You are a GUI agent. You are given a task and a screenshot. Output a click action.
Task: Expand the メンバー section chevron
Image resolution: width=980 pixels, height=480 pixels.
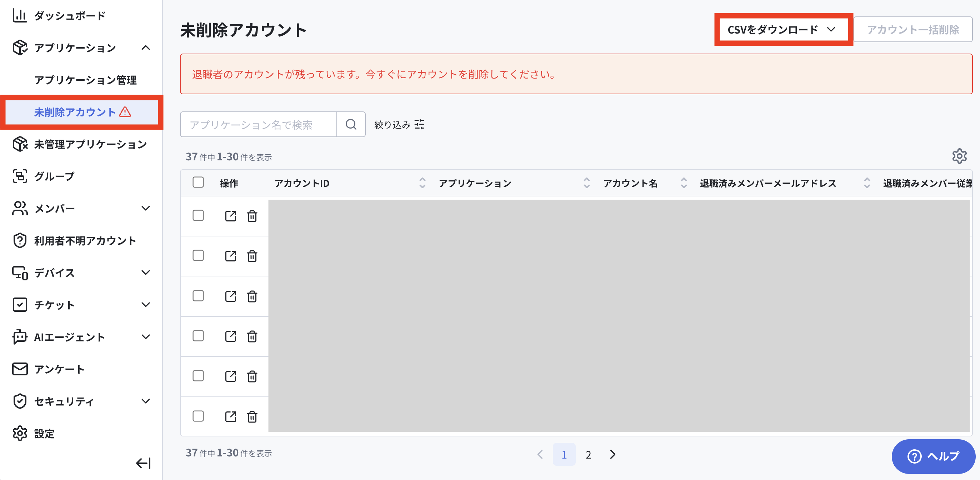[146, 209]
